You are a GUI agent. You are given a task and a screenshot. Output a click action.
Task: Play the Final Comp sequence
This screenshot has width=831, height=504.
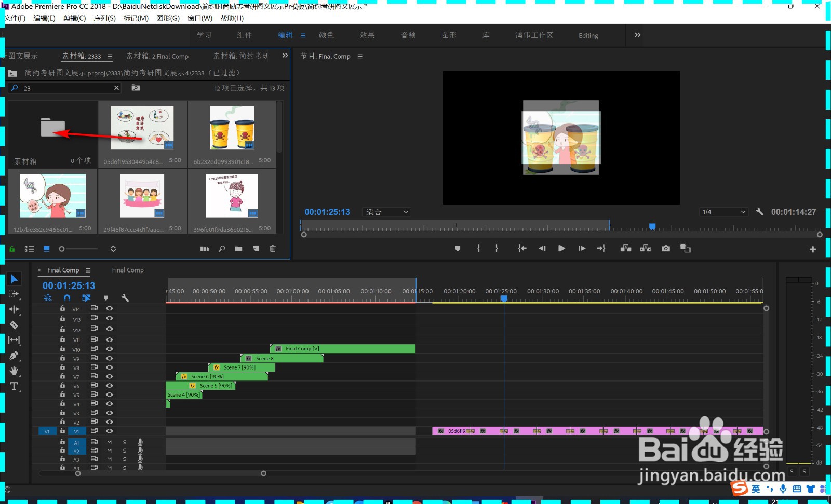point(561,249)
